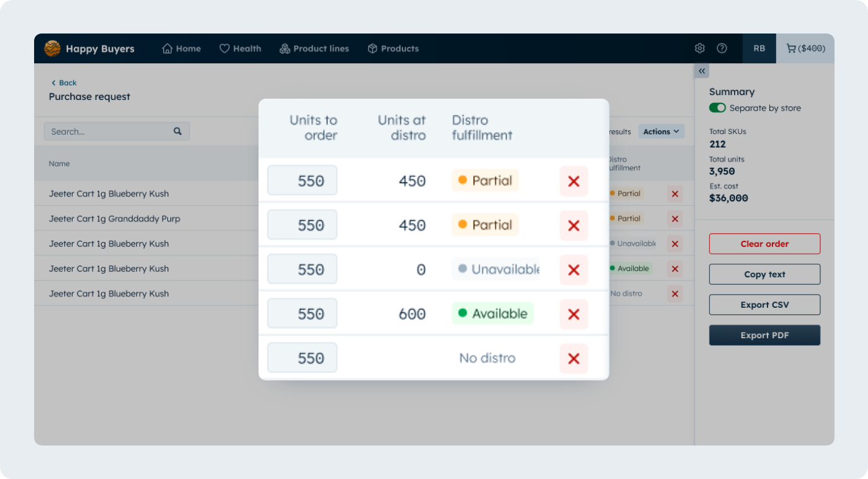The width and height of the screenshot is (868, 479).
Task: Open the Product lines nav item
Action: tap(314, 48)
